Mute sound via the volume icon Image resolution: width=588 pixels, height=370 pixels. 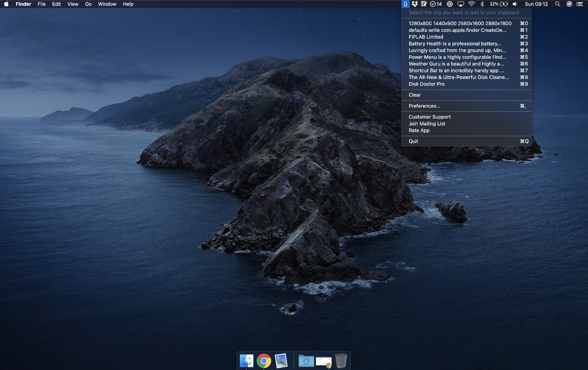[x=515, y=4]
